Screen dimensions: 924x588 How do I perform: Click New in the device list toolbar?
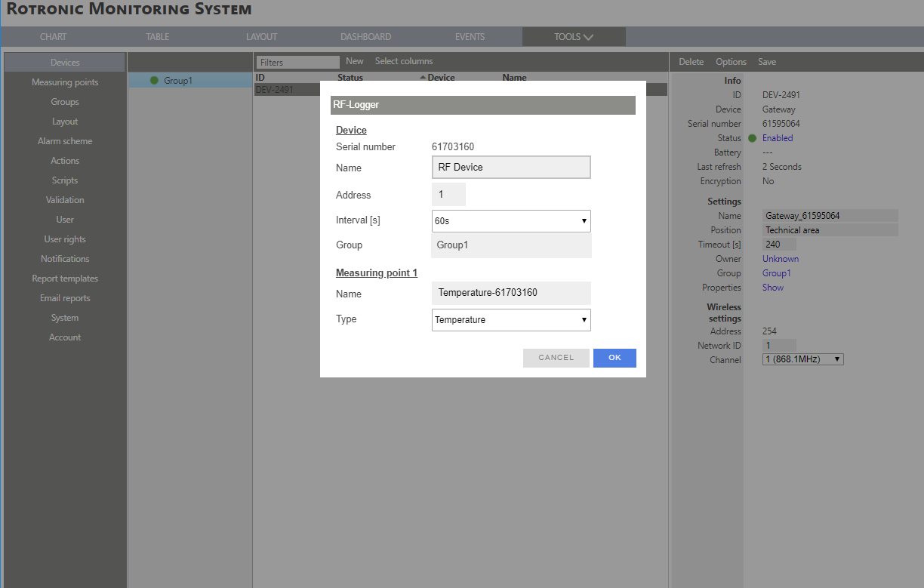pos(354,62)
